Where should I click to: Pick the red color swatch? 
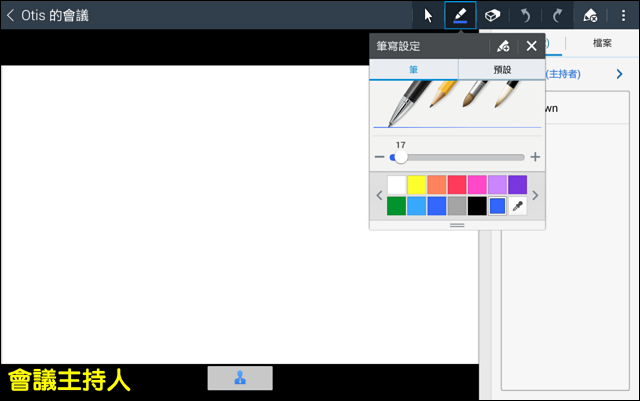pos(457,185)
